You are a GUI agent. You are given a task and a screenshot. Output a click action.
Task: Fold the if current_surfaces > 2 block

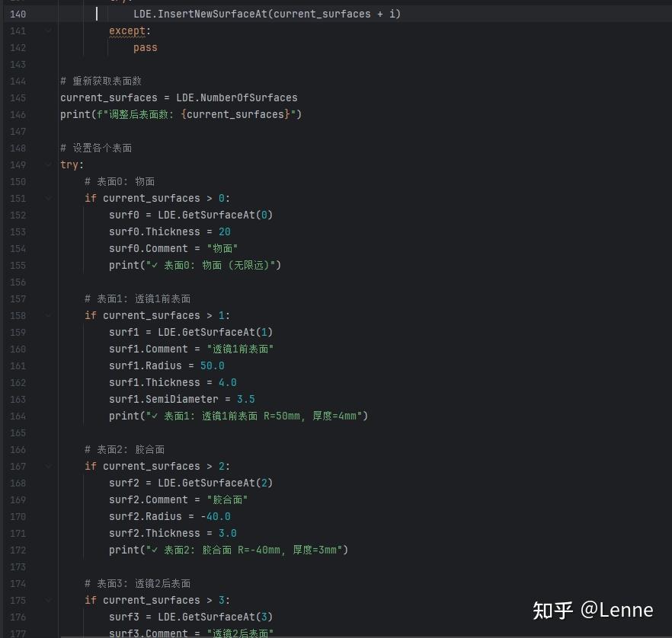(48, 466)
